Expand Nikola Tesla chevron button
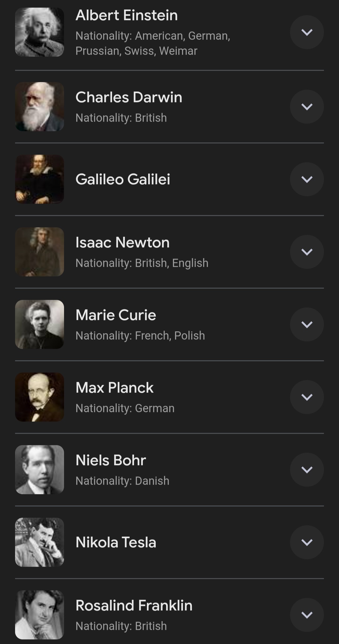The height and width of the screenshot is (644, 339). pos(307,542)
